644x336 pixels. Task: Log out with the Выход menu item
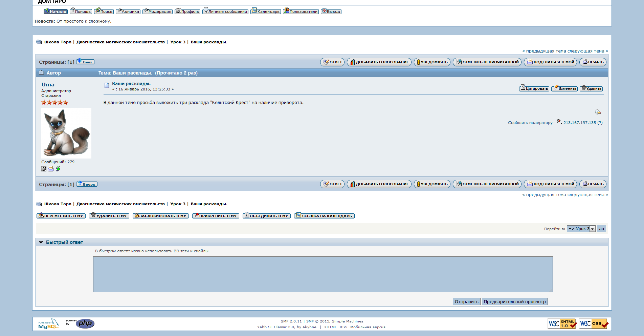coord(331,12)
